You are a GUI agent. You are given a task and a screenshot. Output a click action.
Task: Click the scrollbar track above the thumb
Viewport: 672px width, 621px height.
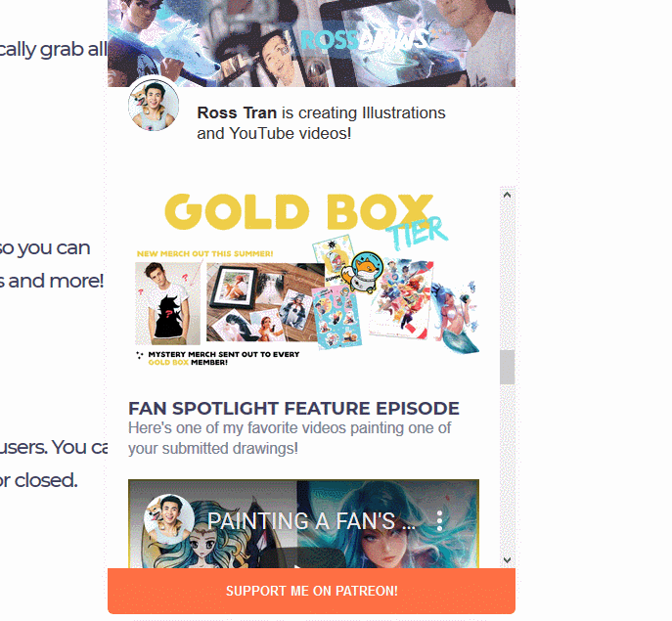pyautogui.click(x=507, y=276)
